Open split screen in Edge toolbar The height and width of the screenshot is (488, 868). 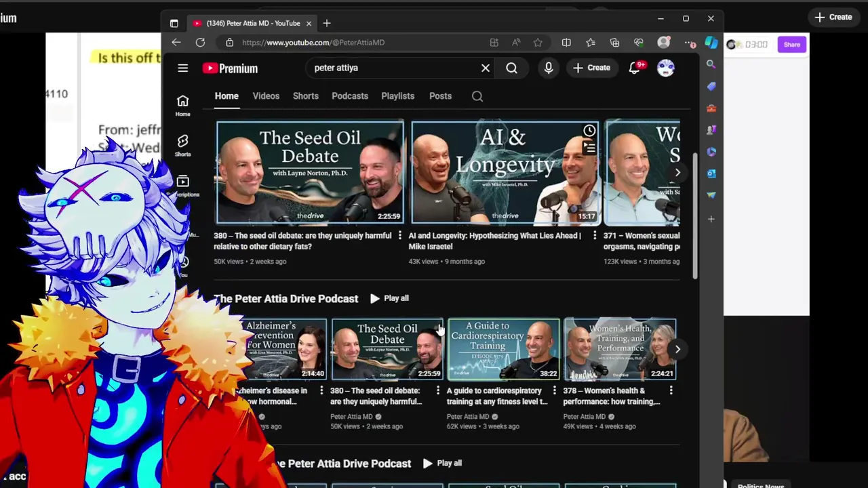coord(566,43)
